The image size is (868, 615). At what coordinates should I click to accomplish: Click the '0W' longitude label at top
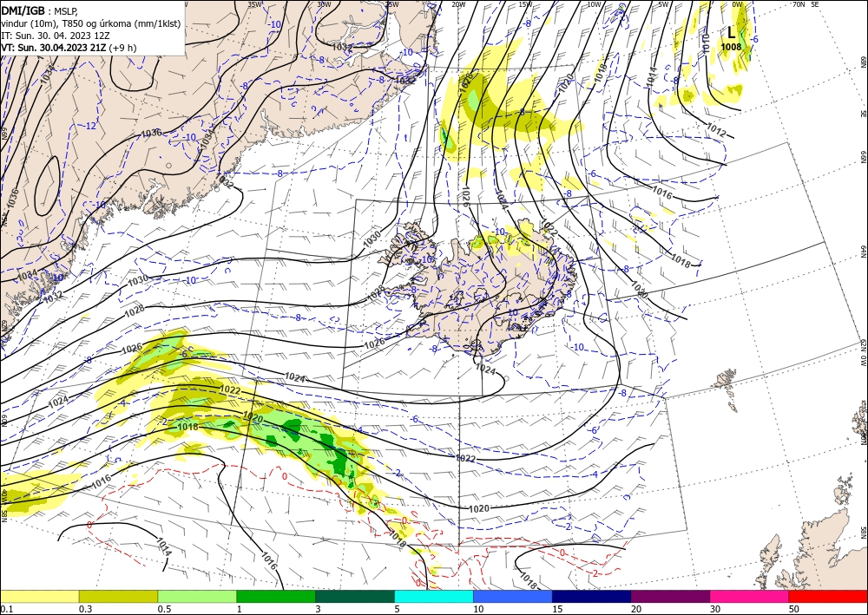tap(737, 4)
